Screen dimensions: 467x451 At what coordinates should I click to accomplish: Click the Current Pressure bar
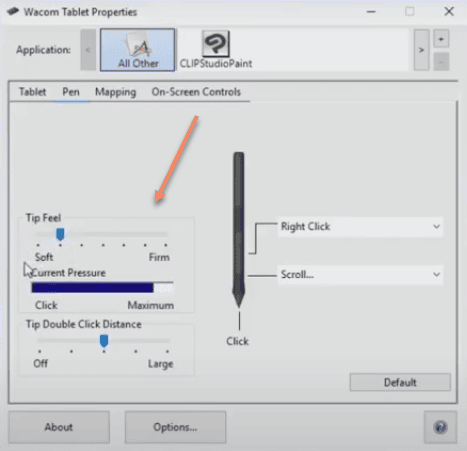103,287
